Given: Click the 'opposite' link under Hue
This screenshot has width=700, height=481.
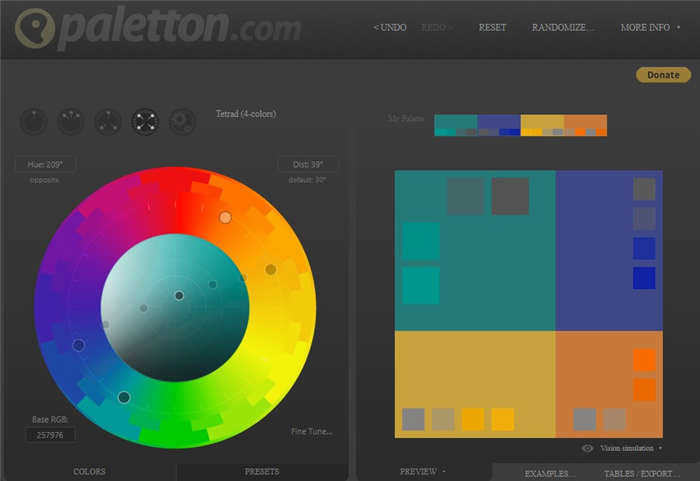Looking at the screenshot, I should (44, 180).
